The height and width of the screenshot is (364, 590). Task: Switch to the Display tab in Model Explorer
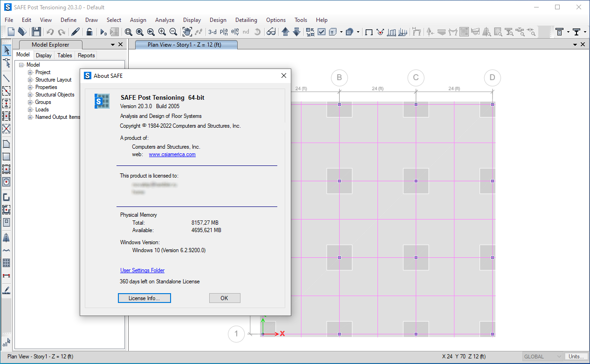pyautogui.click(x=44, y=55)
